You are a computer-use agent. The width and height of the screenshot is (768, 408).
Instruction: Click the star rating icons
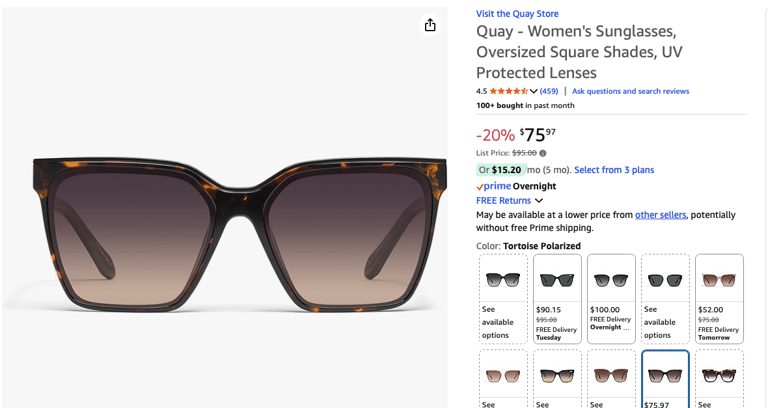point(508,91)
